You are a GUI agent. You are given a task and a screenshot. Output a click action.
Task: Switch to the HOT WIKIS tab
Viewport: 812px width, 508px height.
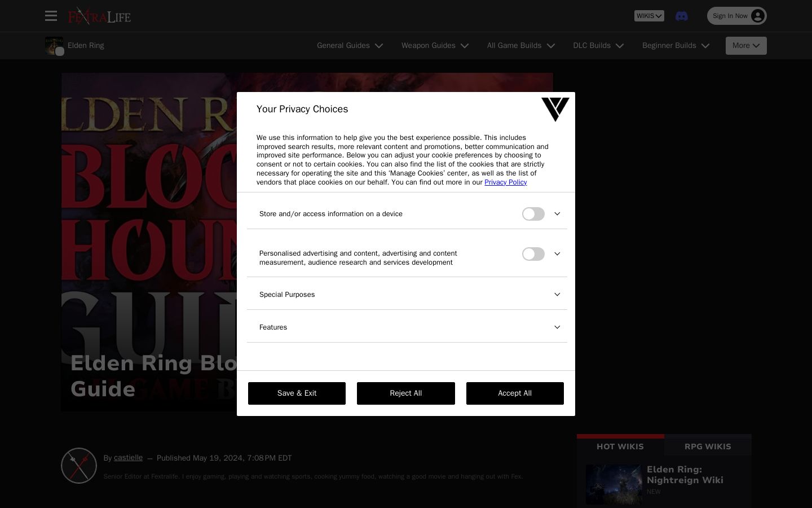pos(620,446)
